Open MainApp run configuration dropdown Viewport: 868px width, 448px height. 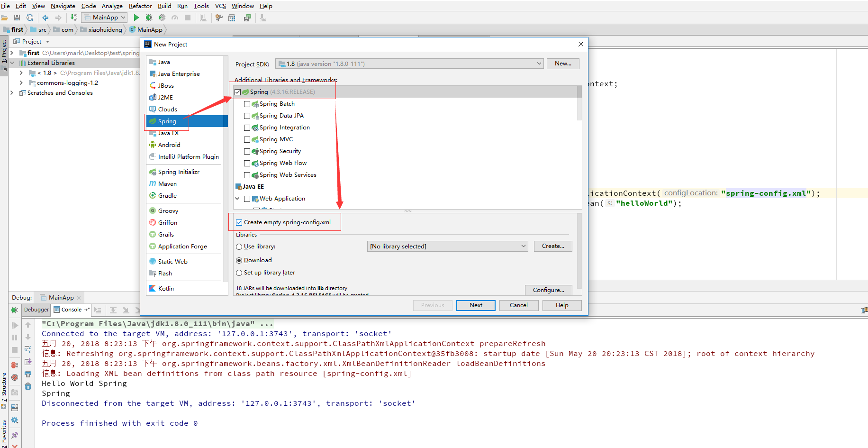point(105,18)
